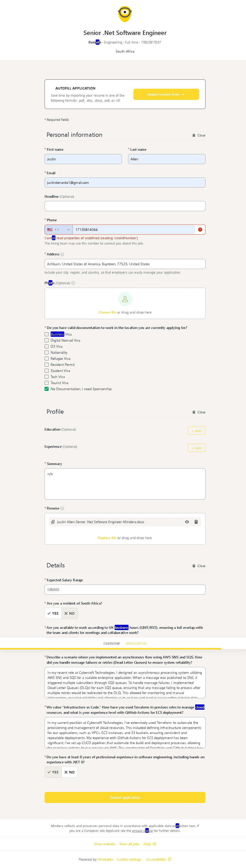This screenshot has width=246, height=868.
Task: Uncheck No Documentation, I need Sponsorship
Action: point(47,389)
